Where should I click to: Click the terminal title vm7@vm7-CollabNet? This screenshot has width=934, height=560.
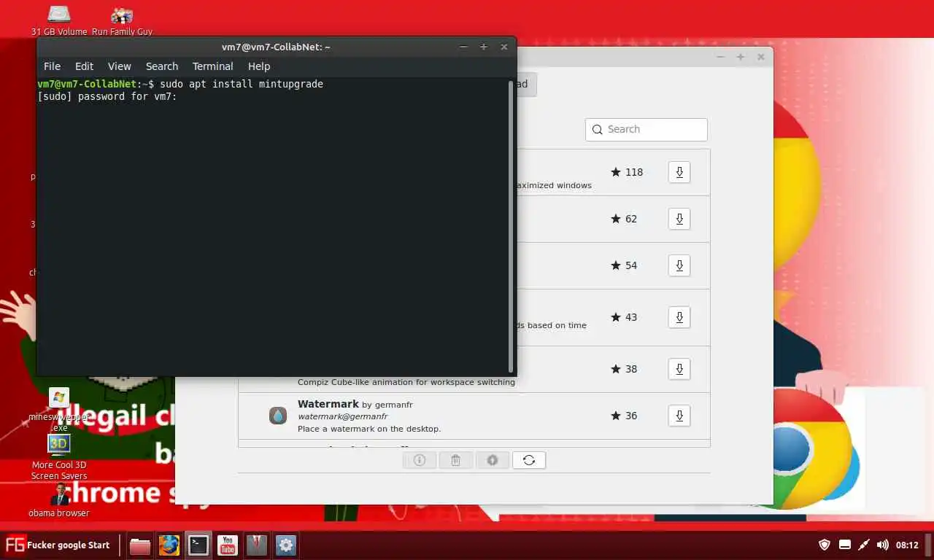(276, 47)
